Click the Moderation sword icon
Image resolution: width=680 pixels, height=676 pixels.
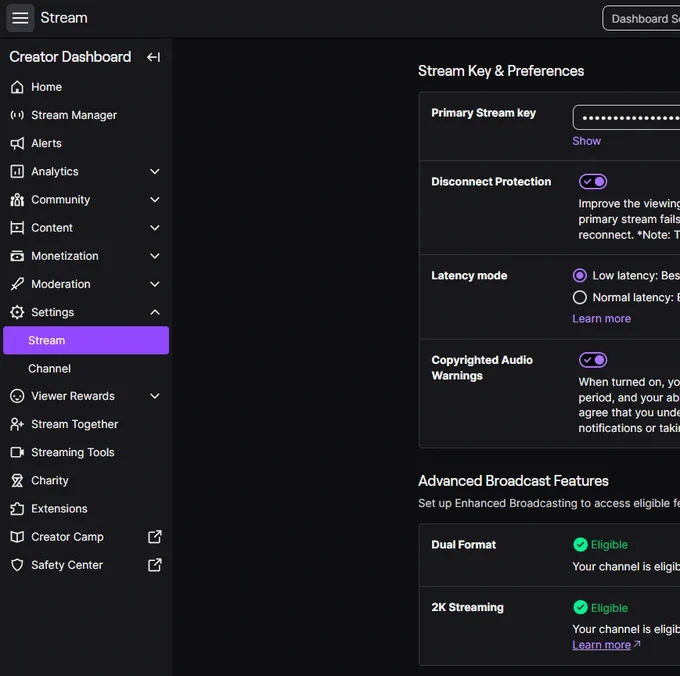click(x=17, y=284)
